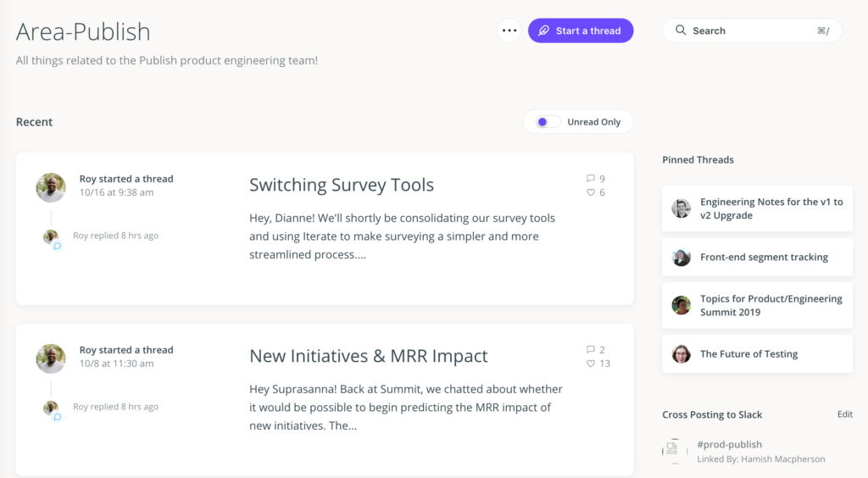
Task: Click avatar beside Engineering Notes pinned thread
Action: (x=681, y=208)
